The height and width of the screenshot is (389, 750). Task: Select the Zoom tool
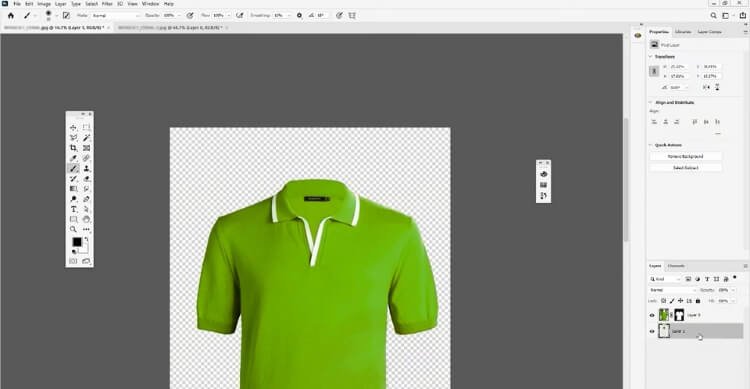coord(73,229)
